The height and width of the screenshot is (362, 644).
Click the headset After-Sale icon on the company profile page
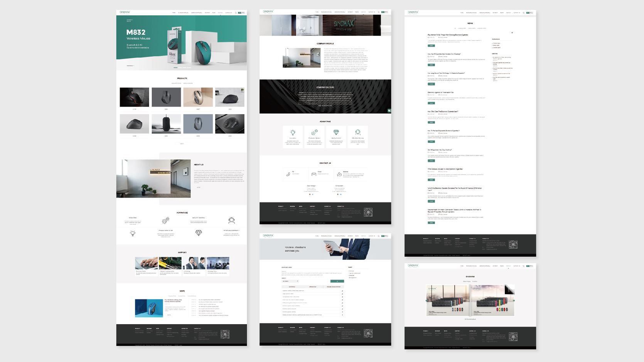pos(357,132)
